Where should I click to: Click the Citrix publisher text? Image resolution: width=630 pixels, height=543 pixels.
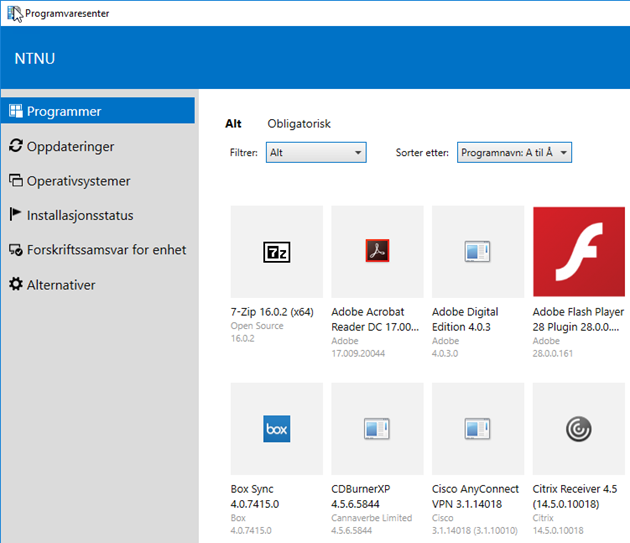click(543, 518)
